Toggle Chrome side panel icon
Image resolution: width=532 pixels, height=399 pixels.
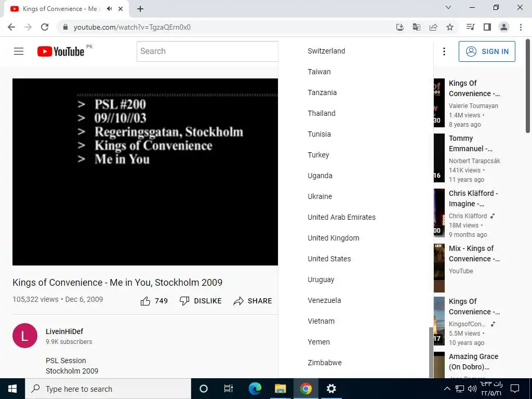(x=487, y=27)
